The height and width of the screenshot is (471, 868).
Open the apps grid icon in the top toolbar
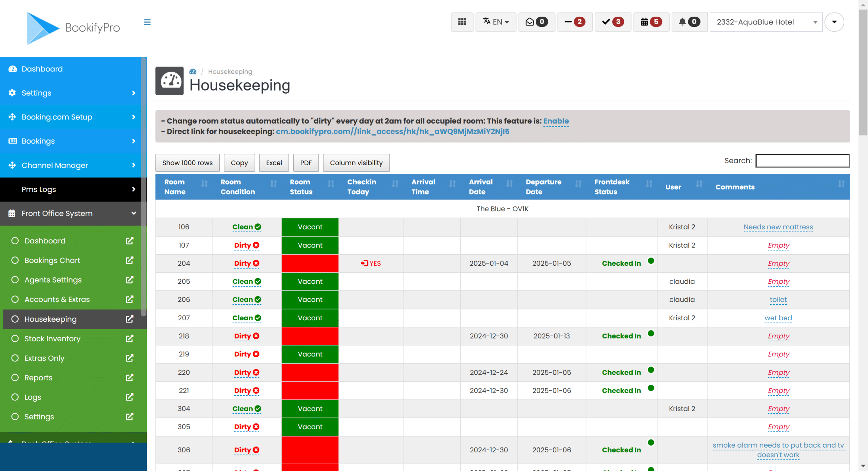[x=462, y=22]
